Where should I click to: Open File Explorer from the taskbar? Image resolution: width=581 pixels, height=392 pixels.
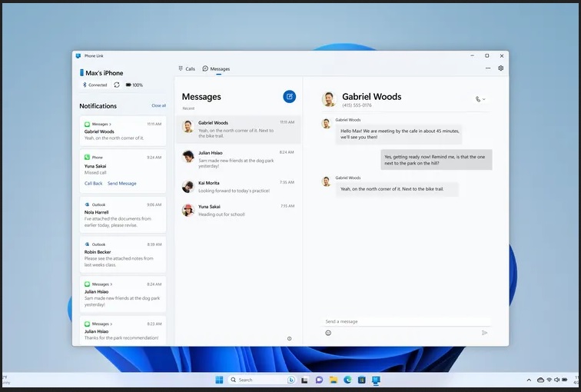334,380
